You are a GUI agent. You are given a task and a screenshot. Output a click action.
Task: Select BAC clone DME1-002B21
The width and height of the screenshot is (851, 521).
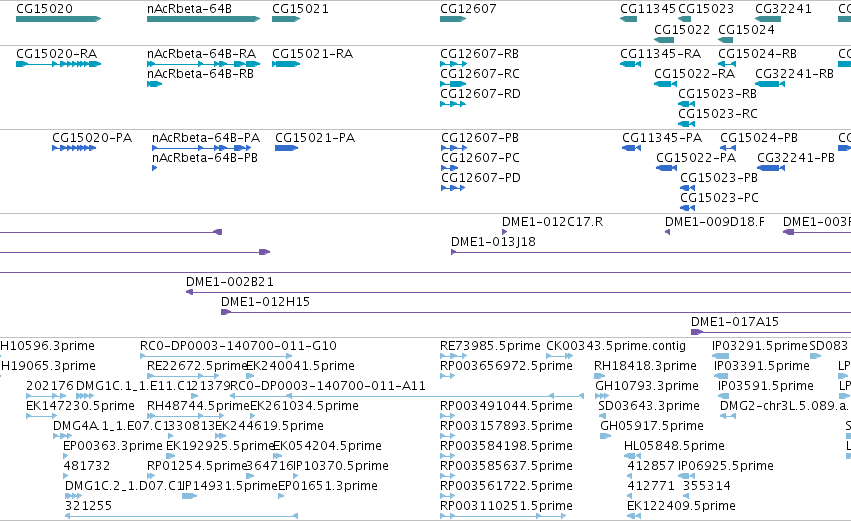[x=230, y=282]
